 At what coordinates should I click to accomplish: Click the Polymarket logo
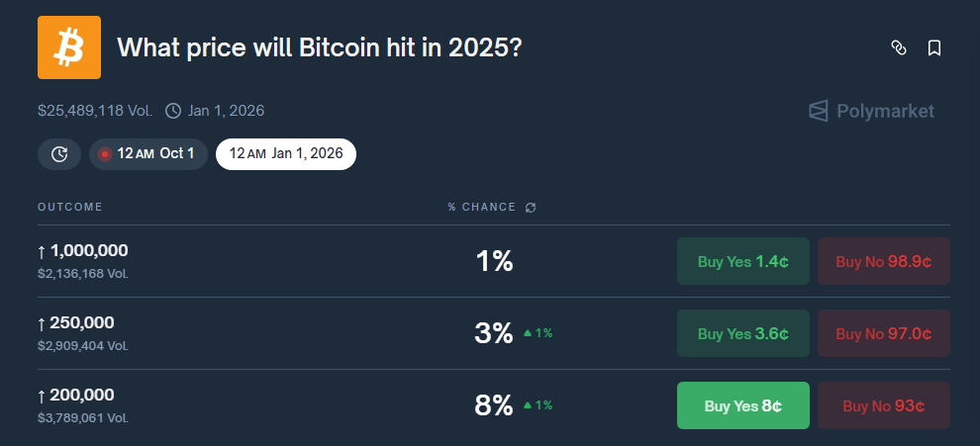click(x=871, y=111)
